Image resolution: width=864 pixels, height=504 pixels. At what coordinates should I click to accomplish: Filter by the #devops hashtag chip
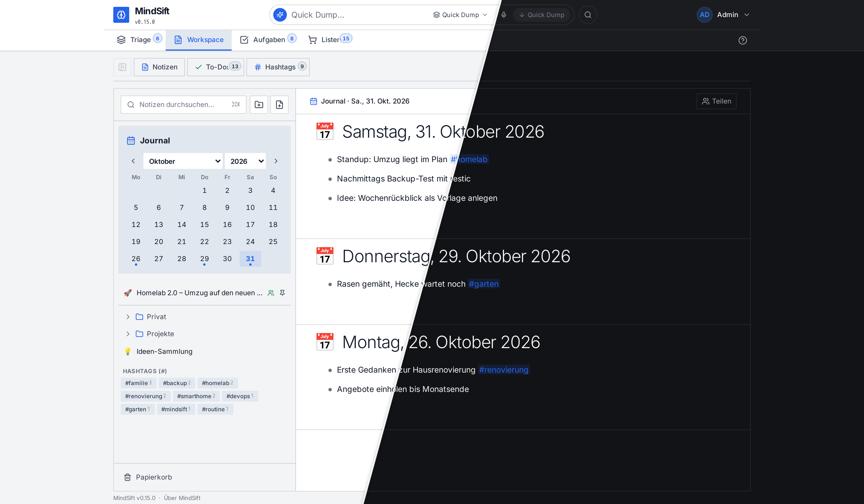pos(240,396)
